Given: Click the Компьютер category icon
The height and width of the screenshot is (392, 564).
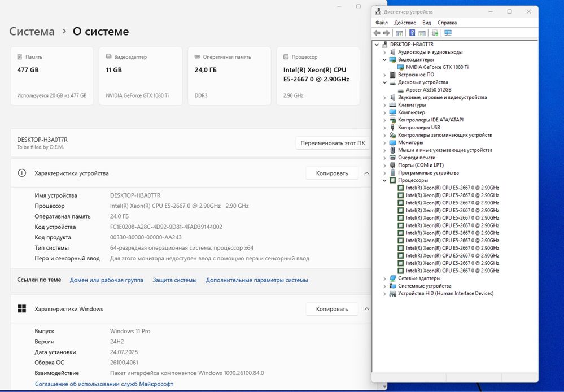Looking at the screenshot, I should pos(393,112).
